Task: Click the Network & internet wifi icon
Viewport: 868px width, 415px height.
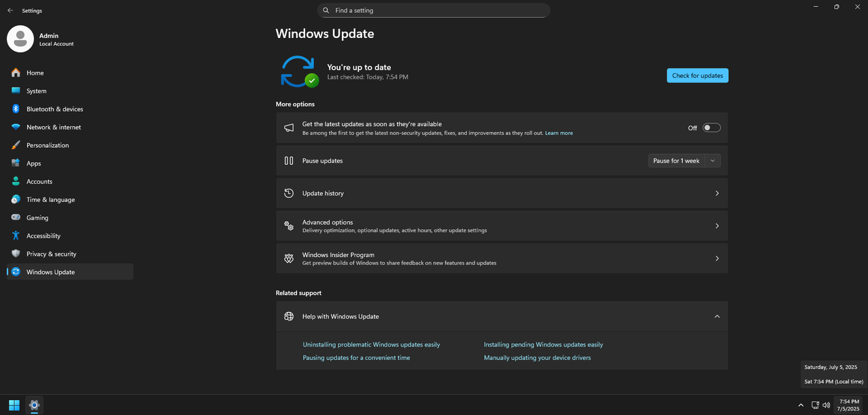Action: pyautogui.click(x=16, y=127)
